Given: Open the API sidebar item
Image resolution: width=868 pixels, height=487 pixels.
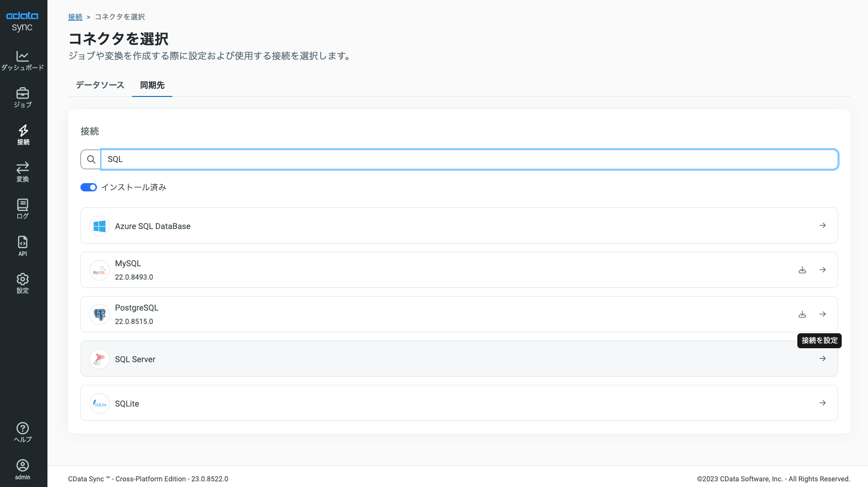Looking at the screenshot, I should click(x=23, y=246).
